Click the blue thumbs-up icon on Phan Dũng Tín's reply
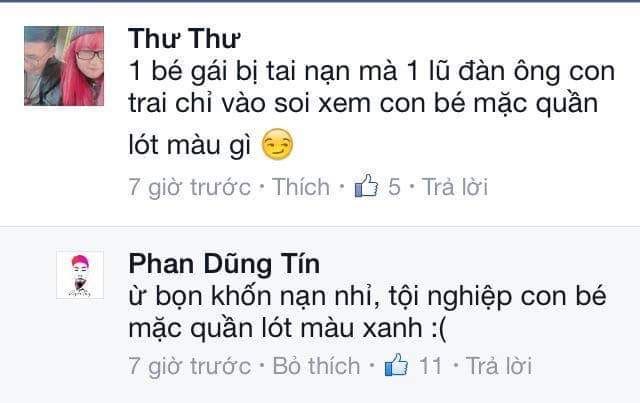The image size is (640, 403). pos(397,365)
